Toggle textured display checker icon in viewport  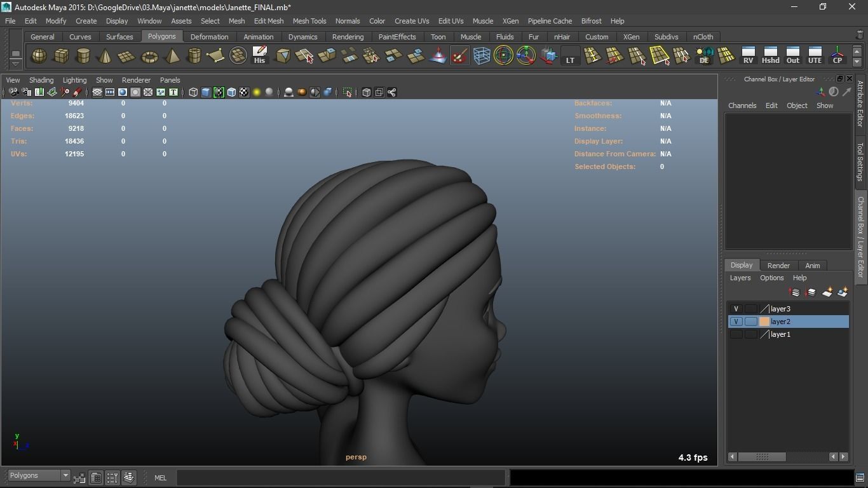pos(244,93)
